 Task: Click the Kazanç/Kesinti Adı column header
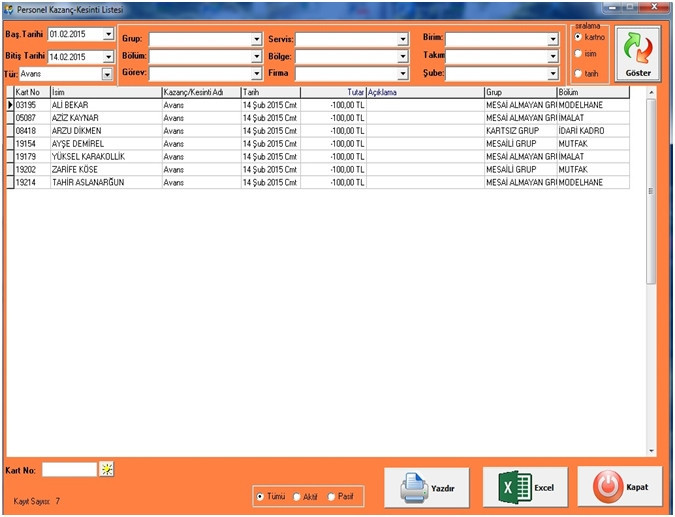(200, 92)
